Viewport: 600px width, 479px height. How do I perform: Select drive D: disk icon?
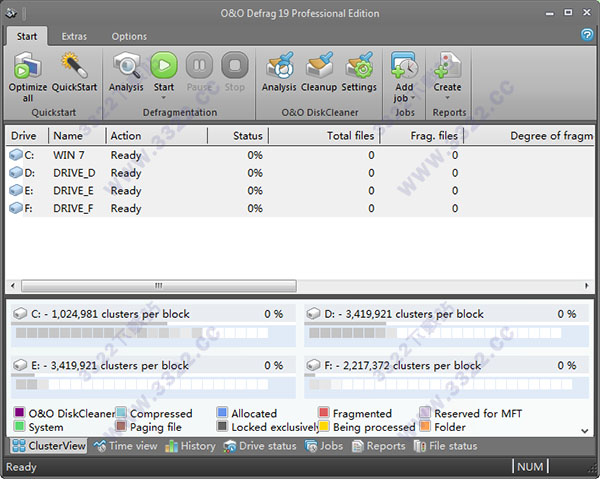(16, 173)
